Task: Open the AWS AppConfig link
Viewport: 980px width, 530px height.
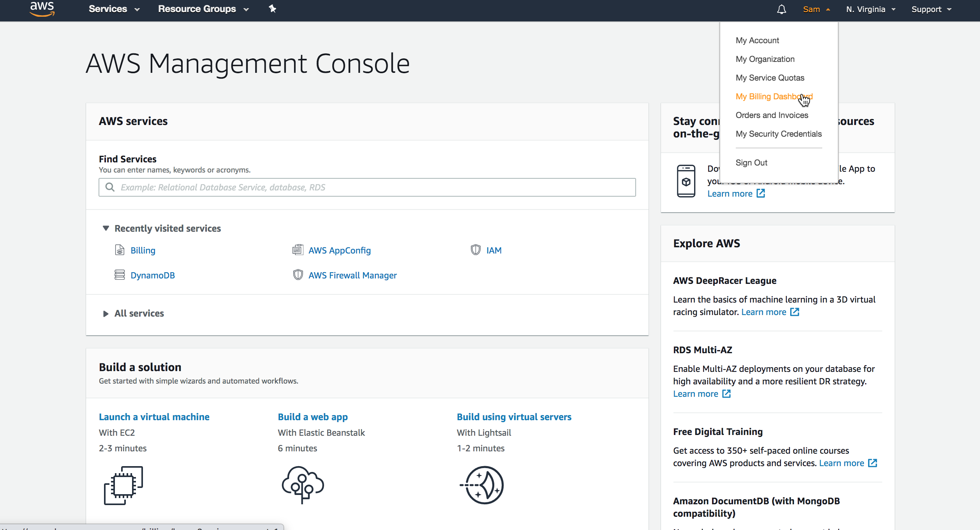Action: (339, 250)
